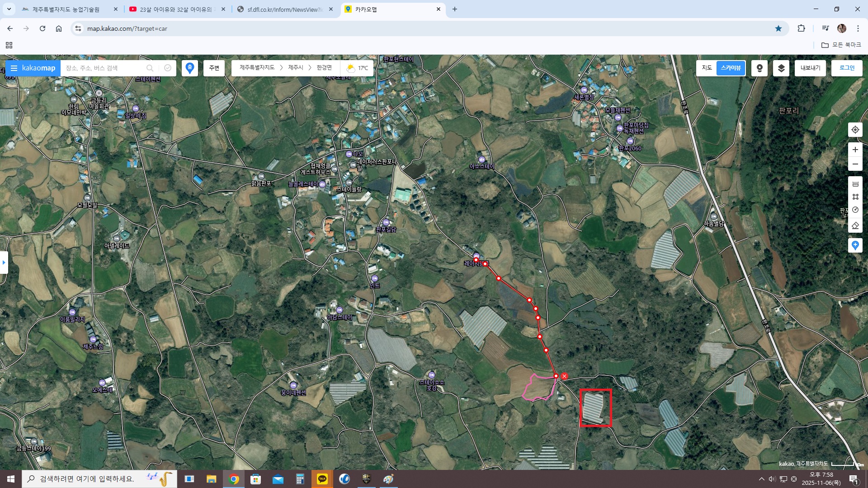
Task: Switch to the sf.dfl.co.kr news tab
Action: point(285,9)
